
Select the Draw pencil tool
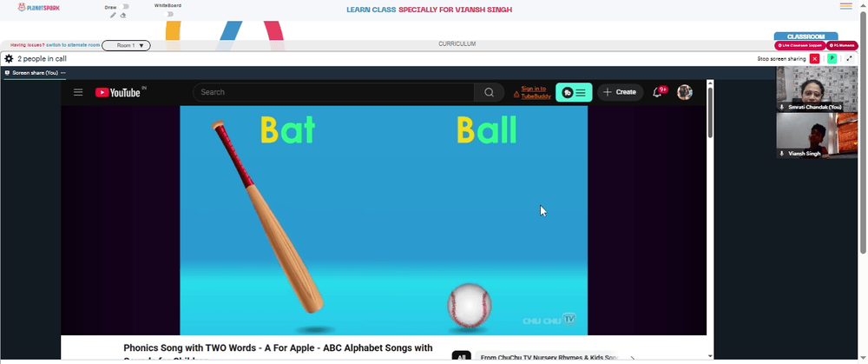point(113,16)
